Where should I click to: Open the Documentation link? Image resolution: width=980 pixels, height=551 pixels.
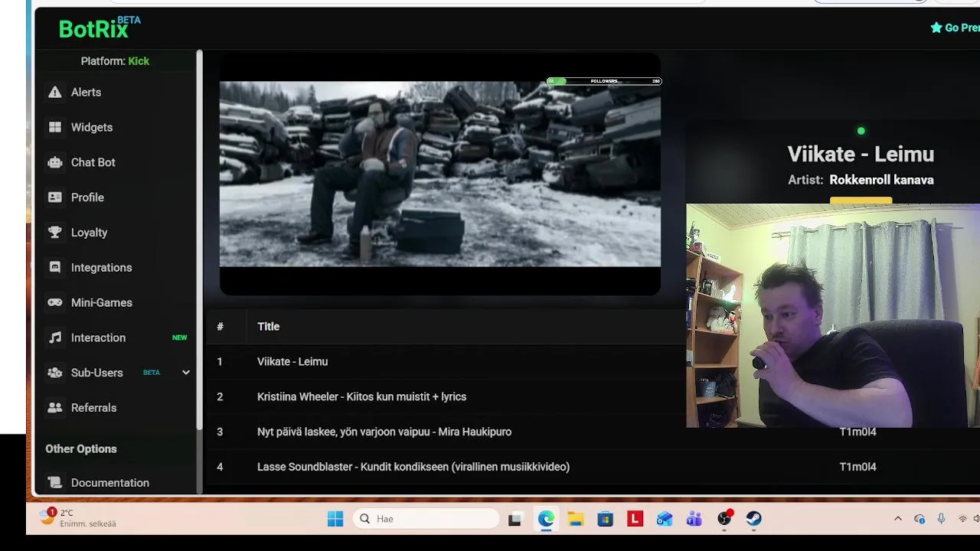point(109,483)
